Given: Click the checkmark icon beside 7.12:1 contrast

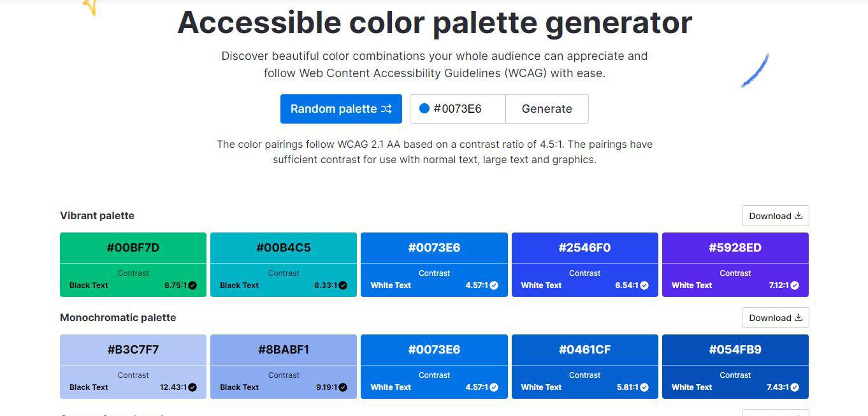Looking at the screenshot, I should point(795,285).
